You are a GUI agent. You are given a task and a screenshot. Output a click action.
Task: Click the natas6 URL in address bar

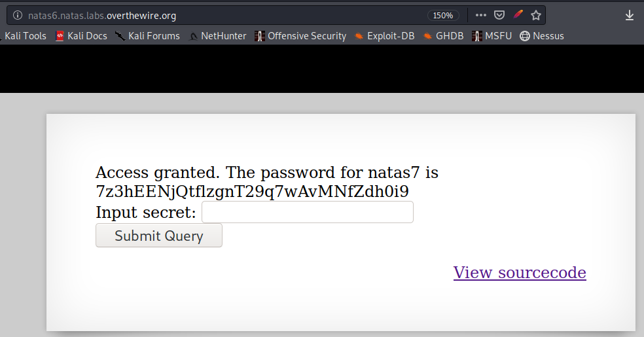pos(101,16)
